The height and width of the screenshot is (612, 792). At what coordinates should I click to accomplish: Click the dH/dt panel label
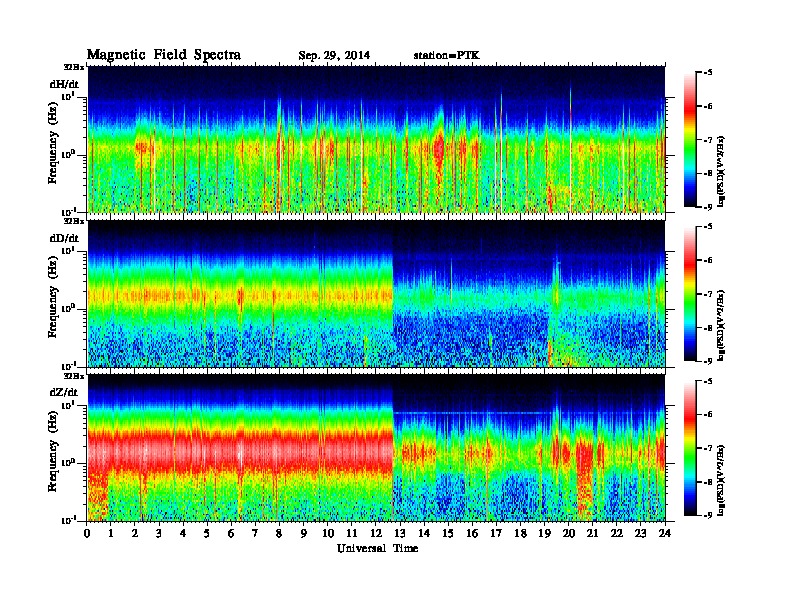point(64,84)
